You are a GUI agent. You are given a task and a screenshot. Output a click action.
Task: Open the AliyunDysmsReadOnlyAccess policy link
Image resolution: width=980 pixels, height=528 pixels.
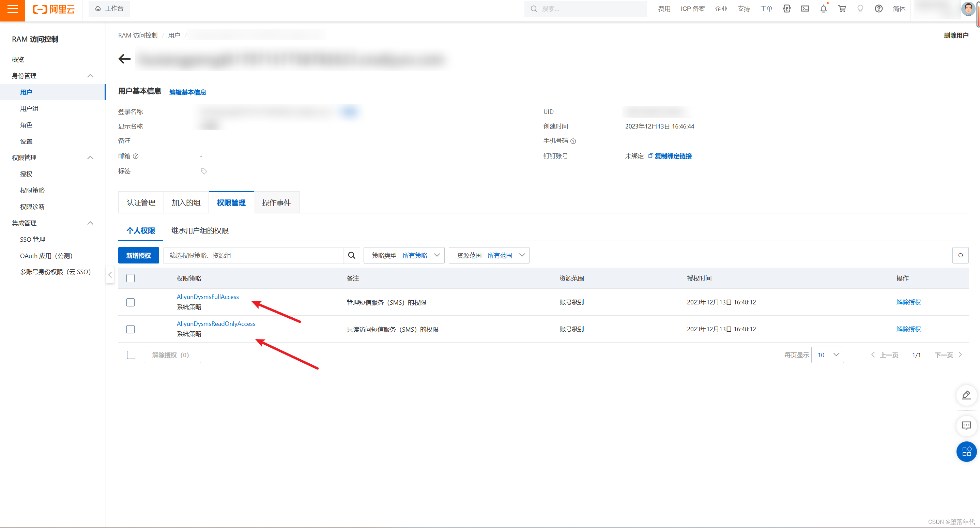tap(216, 324)
